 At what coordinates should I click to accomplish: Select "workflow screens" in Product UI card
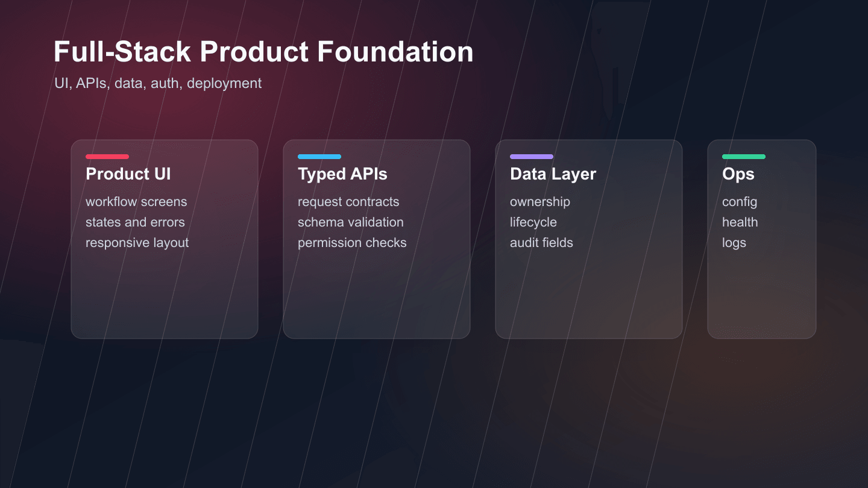click(136, 202)
